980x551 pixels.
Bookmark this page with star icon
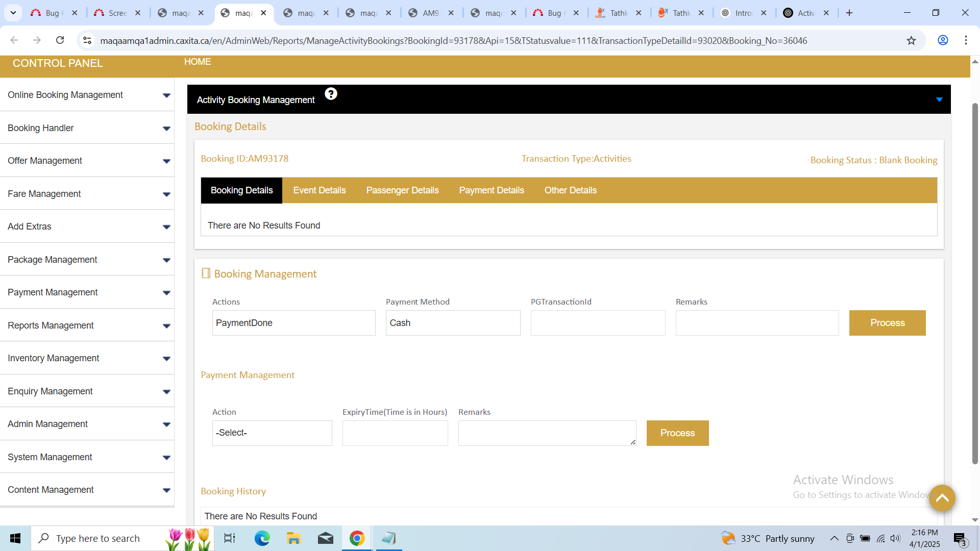[x=911, y=40]
